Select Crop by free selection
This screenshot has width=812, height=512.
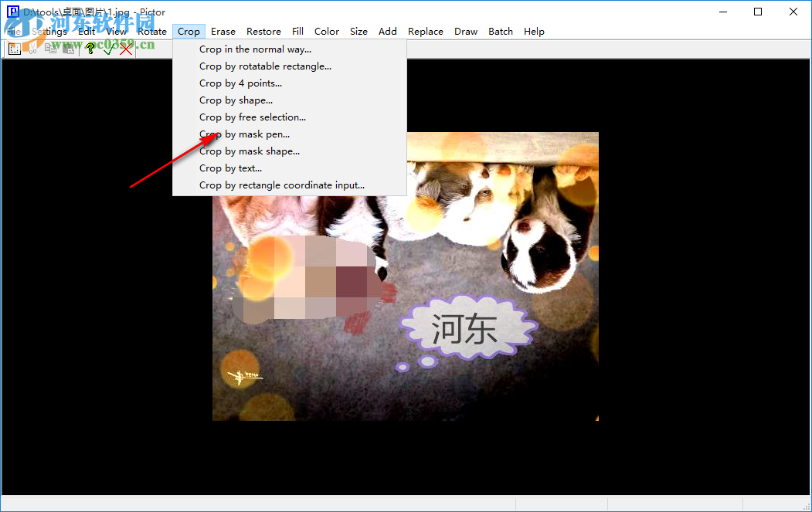(x=251, y=117)
